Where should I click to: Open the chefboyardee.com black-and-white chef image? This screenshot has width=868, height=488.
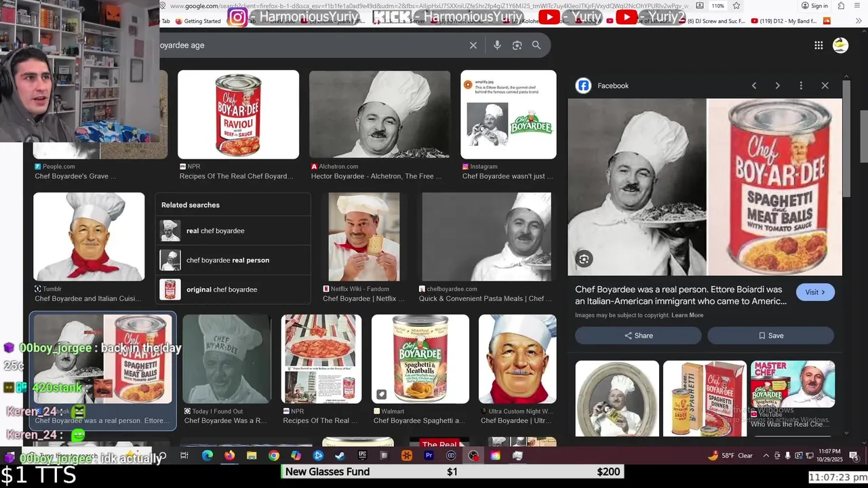coord(486,237)
